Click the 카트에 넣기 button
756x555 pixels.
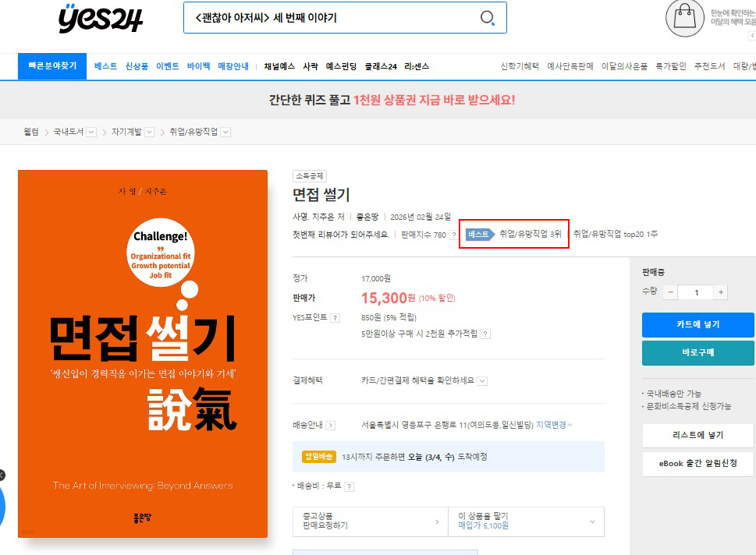697,324
